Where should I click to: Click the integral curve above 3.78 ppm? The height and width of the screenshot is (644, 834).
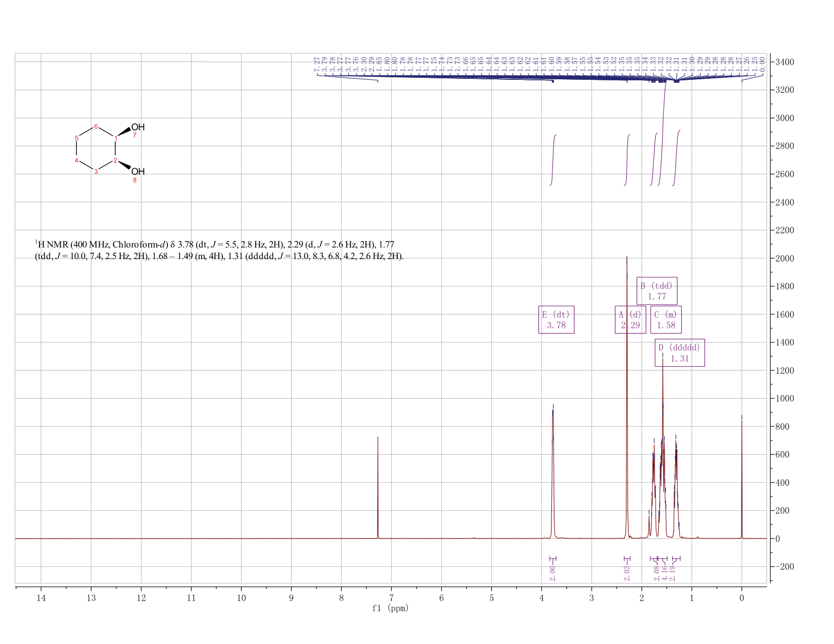tap(553, 160)
